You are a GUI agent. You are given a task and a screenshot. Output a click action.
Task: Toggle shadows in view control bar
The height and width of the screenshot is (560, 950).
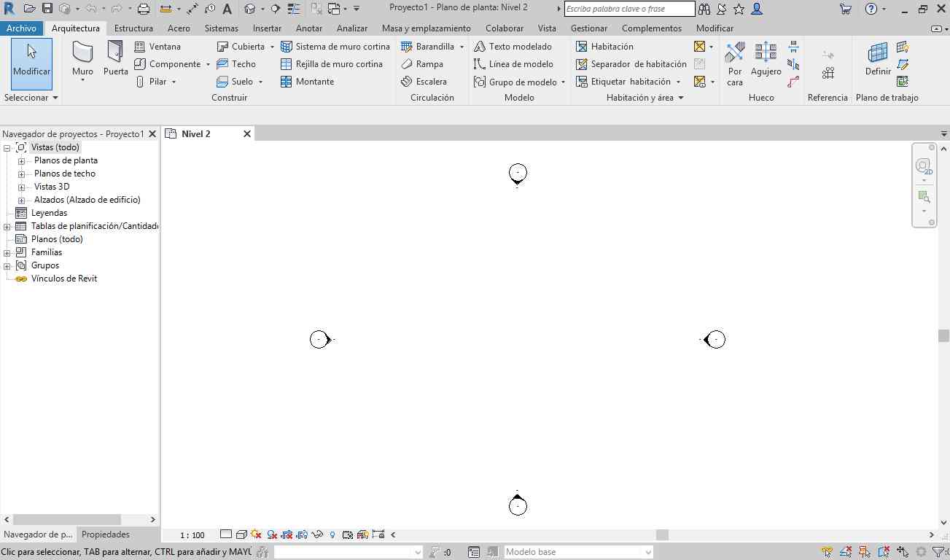coord(272,534)
